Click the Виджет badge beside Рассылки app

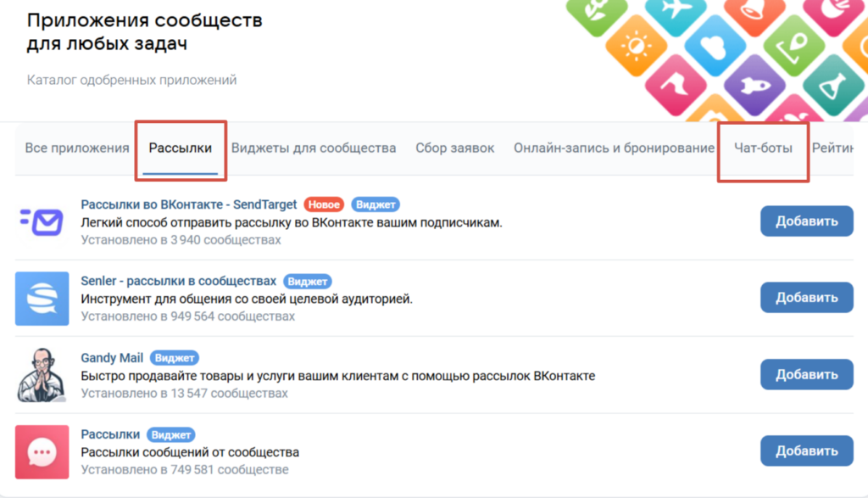pyautogui.click(x=171, y=435)
